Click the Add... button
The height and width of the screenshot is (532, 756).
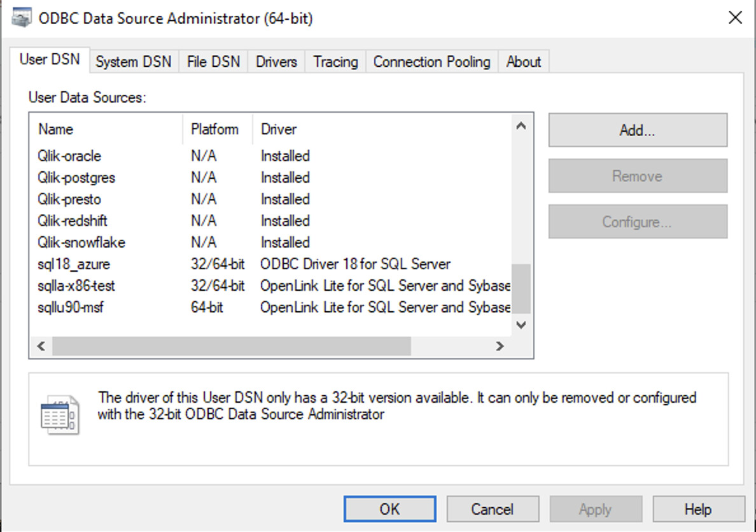click(637, 130)
